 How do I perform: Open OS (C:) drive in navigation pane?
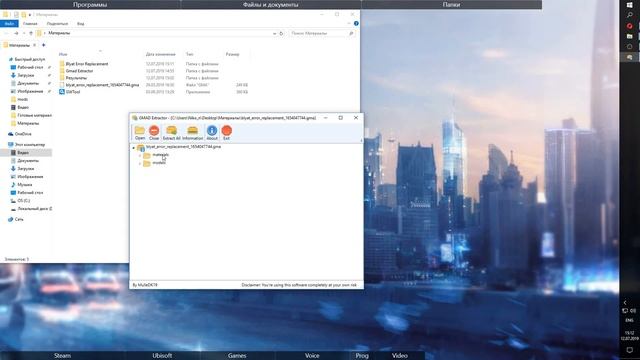pyautogui.click(x=24, y=200)
